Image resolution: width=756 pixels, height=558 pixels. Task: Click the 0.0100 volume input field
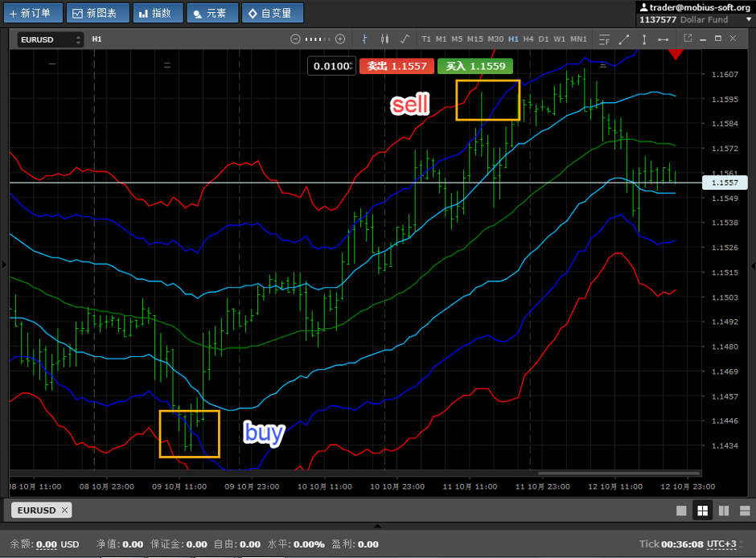330,66
